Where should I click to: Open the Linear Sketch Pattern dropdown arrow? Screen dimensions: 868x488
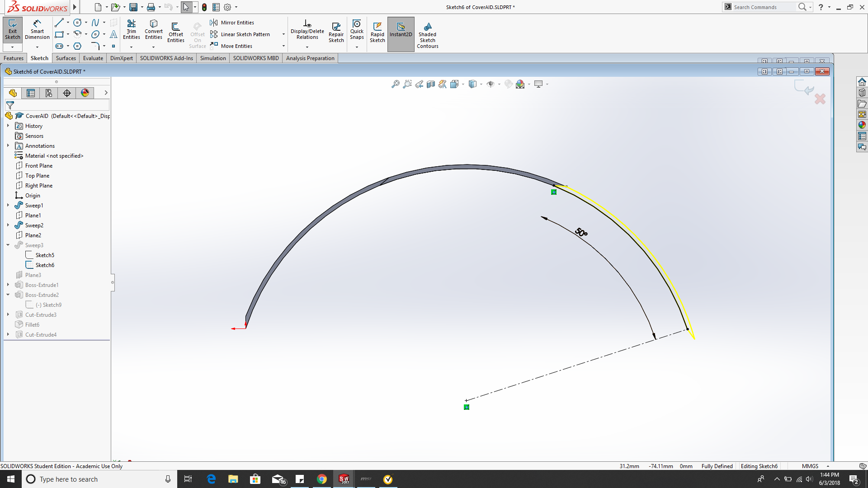click(x=283, y=34)
